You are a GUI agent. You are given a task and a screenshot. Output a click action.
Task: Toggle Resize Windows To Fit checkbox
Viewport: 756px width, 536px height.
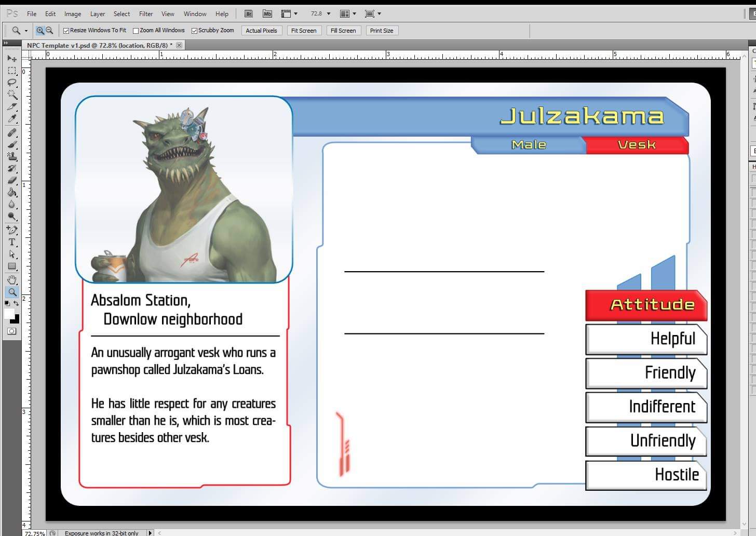[x=66, y=31]
